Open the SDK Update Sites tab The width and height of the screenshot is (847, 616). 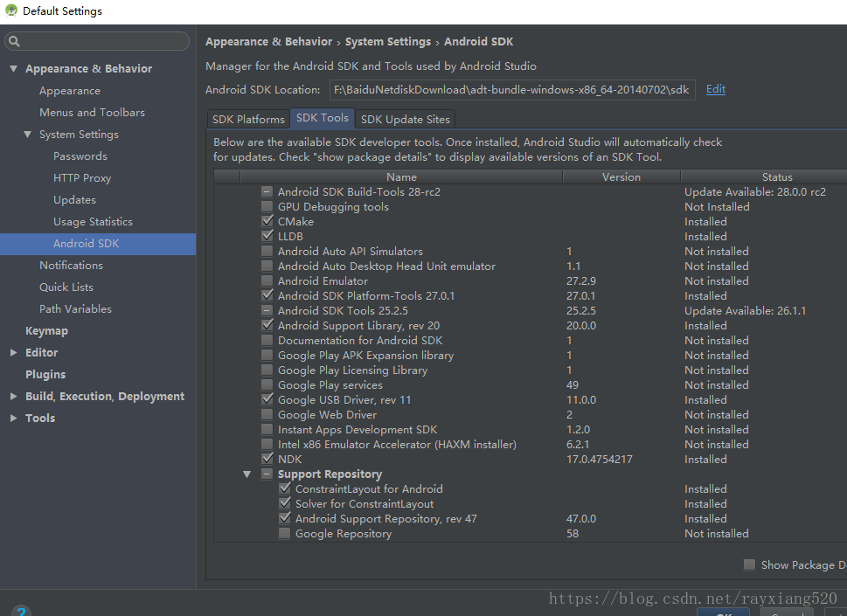click(405, 120)
